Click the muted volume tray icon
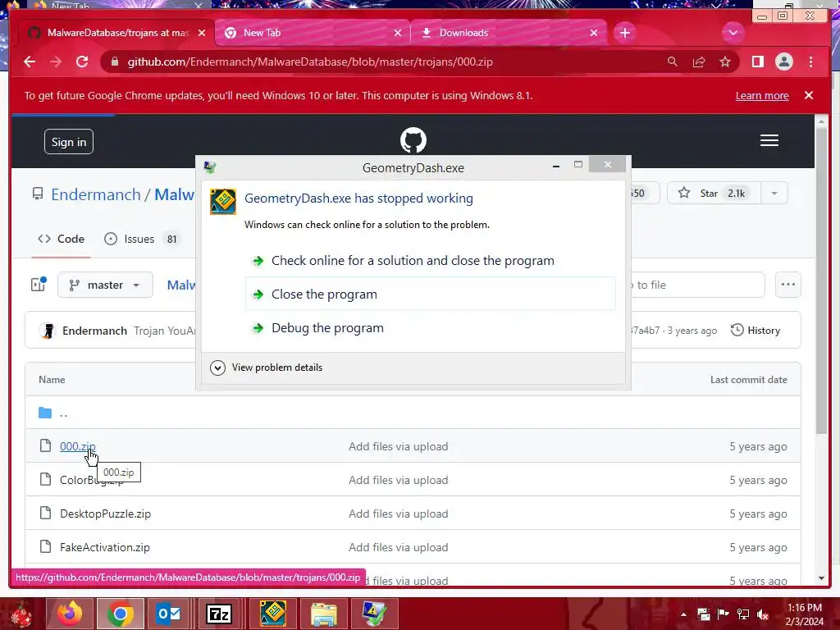The height and width of the screenshot is (630, 840). coord(763,614)
